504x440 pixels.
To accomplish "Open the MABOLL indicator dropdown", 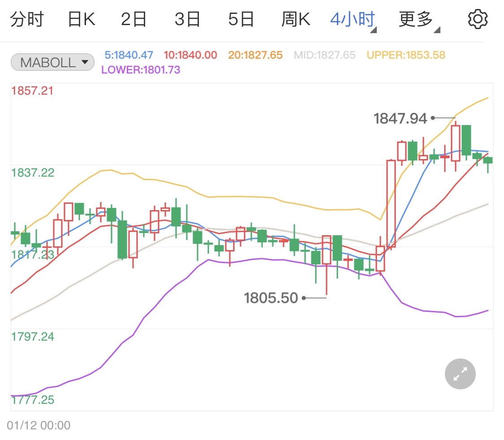I will 52,62.
